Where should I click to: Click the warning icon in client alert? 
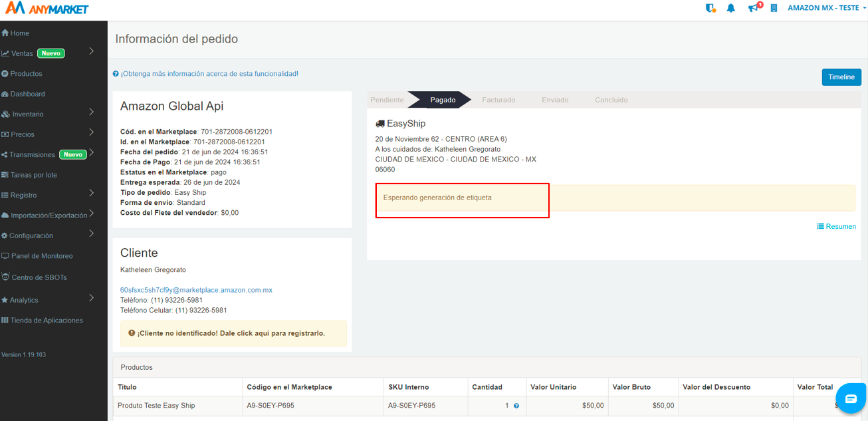click(x=132, y=333)
